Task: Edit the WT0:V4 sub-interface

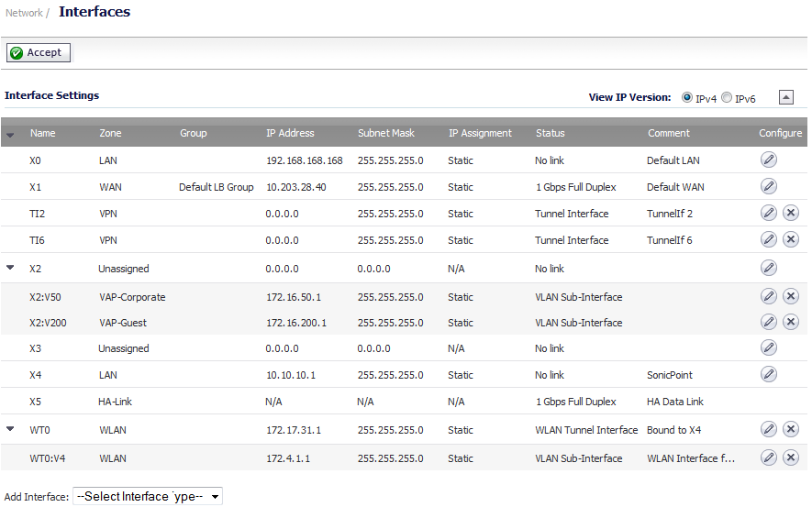Action: [x=769, y=457]
